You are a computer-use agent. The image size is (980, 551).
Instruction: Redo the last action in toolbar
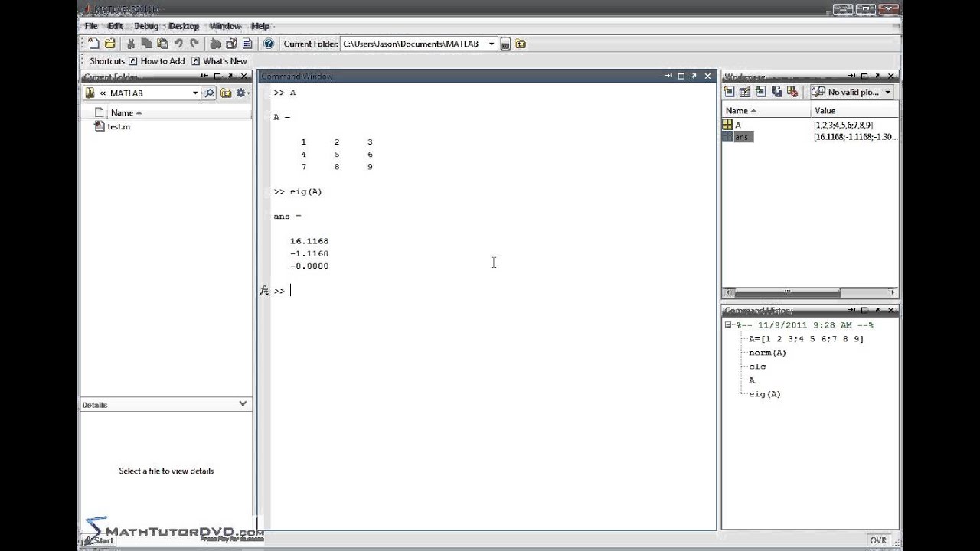point(194,44)
